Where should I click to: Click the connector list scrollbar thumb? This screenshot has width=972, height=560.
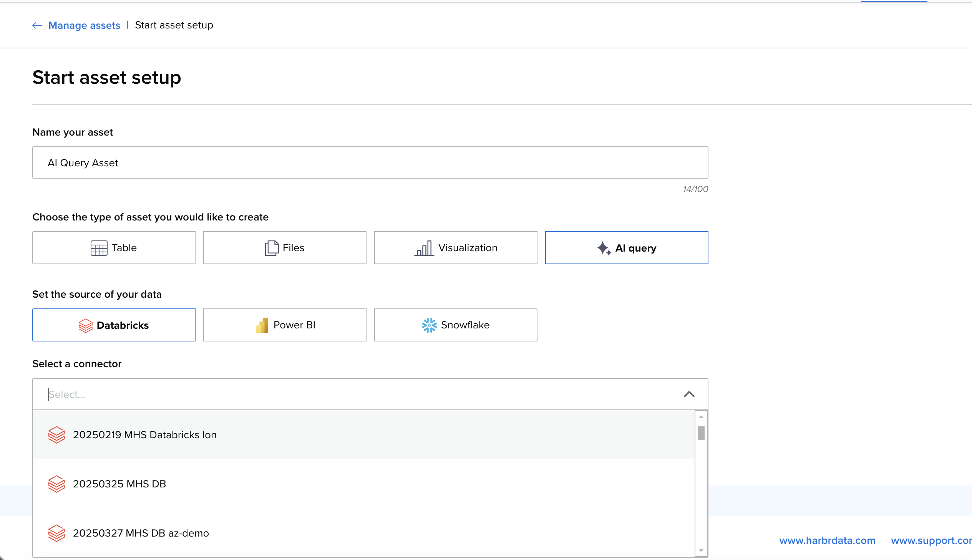point(701,433)
